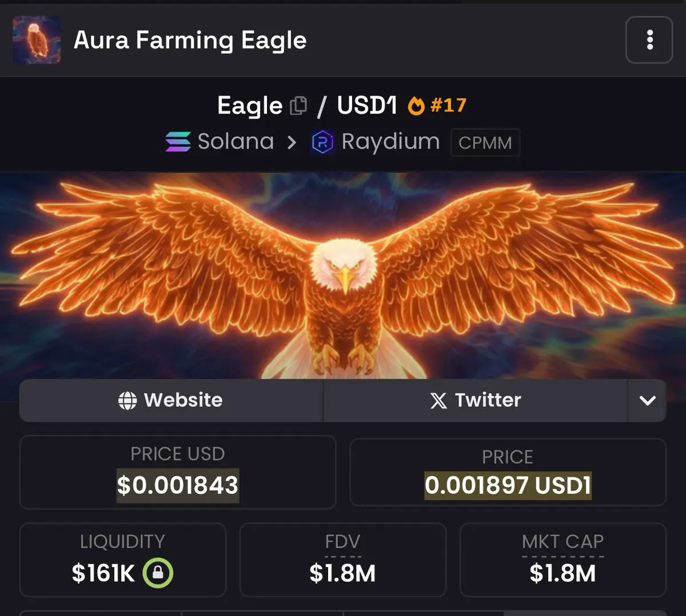Click the X logo on Twitter
The image size is (686, 616).
click(438, 401)
